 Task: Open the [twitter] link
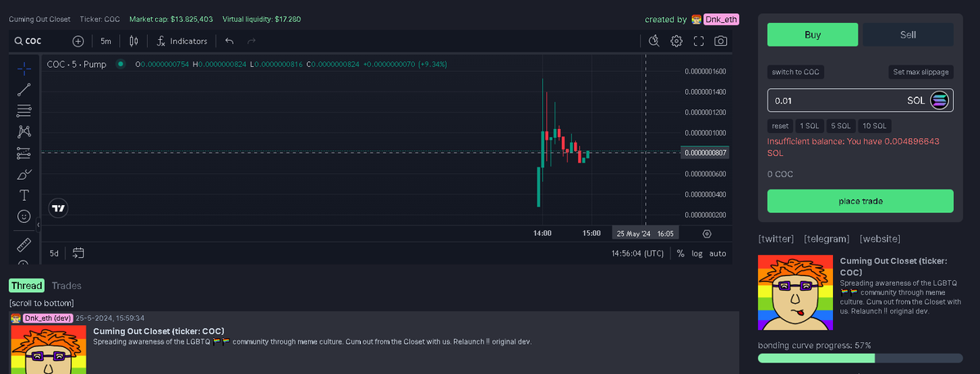pyautogui.click(x=776, y=238)
